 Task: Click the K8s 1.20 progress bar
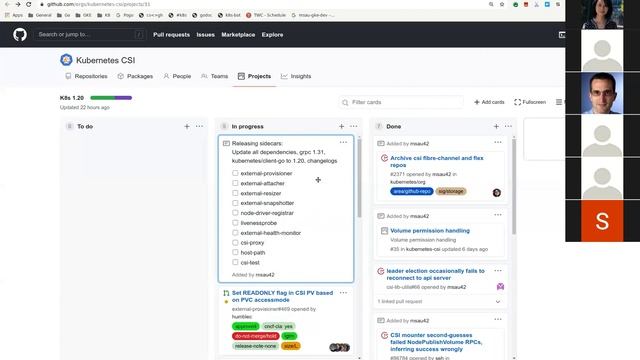point(111,98)
